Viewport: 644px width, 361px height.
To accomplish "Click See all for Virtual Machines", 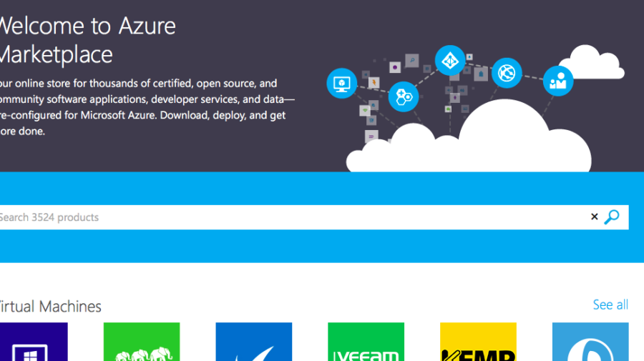I will tap(610, 305).
